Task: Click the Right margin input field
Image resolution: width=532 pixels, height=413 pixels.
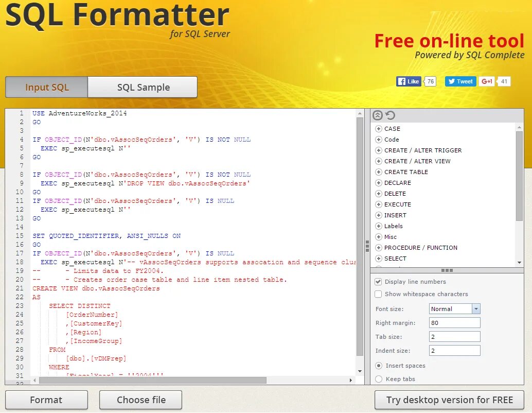Action: (455, 323)
